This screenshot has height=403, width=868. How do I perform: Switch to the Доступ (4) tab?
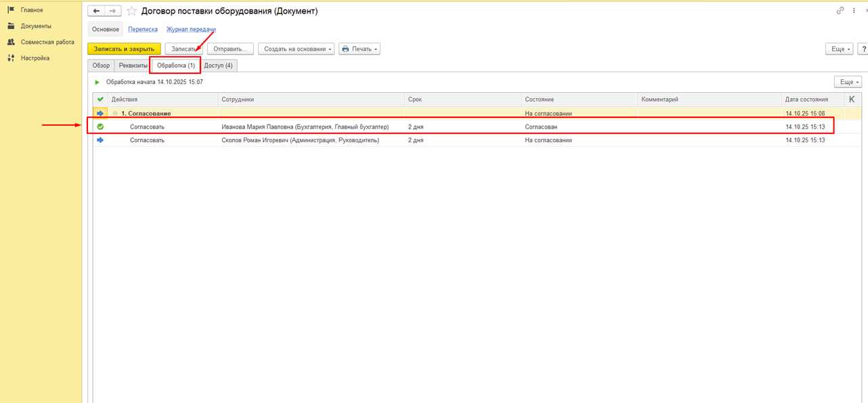click(x=218, y=66)
